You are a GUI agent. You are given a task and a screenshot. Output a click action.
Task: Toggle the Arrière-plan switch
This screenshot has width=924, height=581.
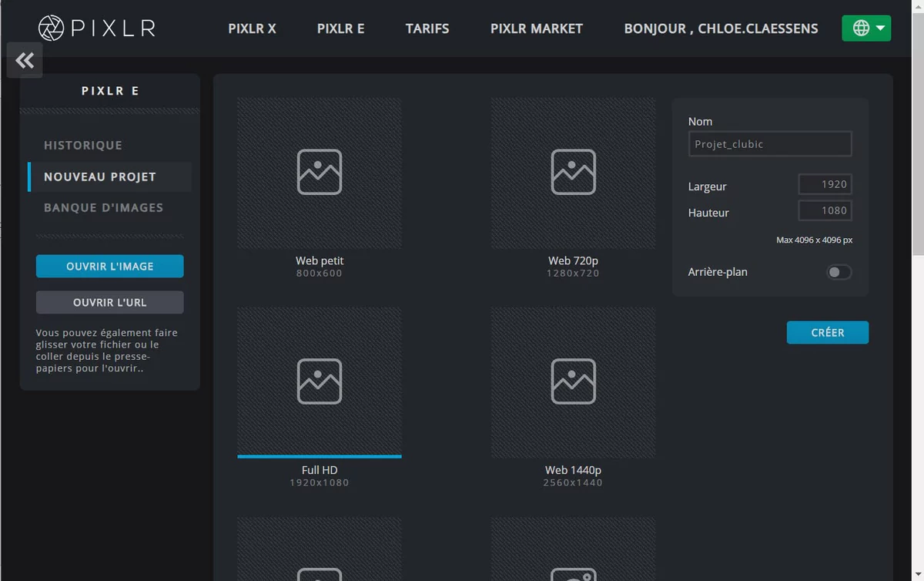pos(839,272)
